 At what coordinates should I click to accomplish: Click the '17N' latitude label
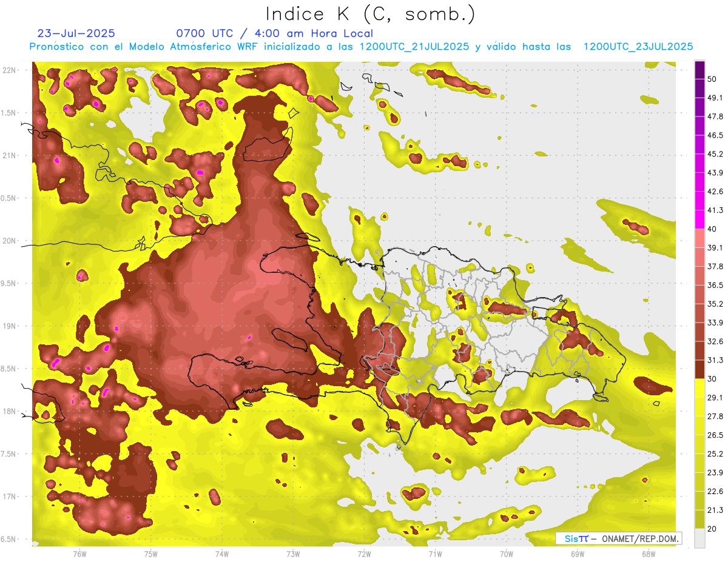pos(10,497)
